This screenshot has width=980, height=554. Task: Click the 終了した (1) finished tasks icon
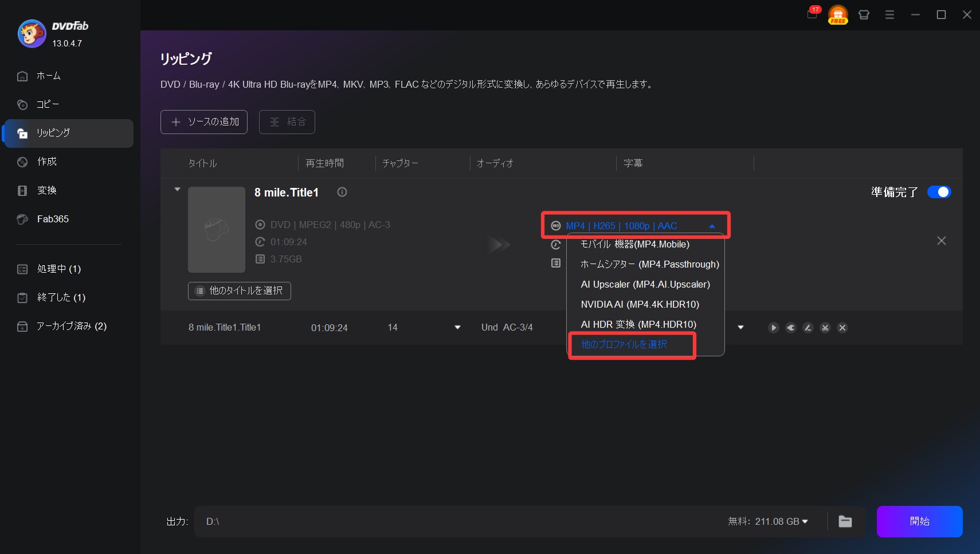tap(22, 297)
